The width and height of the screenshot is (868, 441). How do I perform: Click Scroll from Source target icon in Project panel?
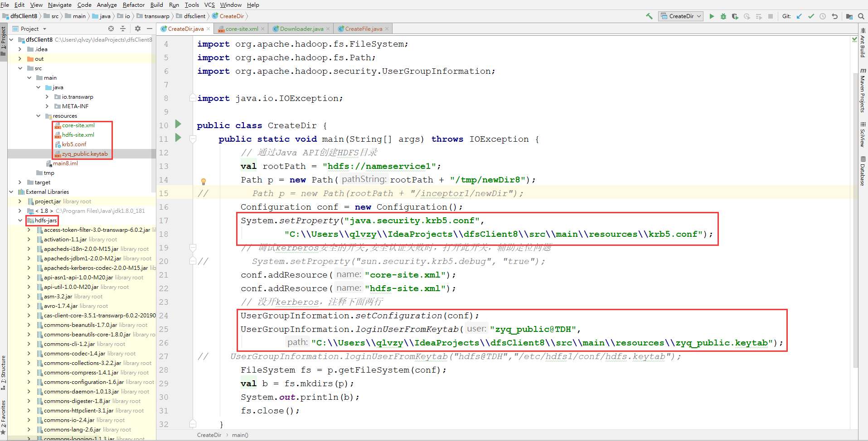[111, 29]
